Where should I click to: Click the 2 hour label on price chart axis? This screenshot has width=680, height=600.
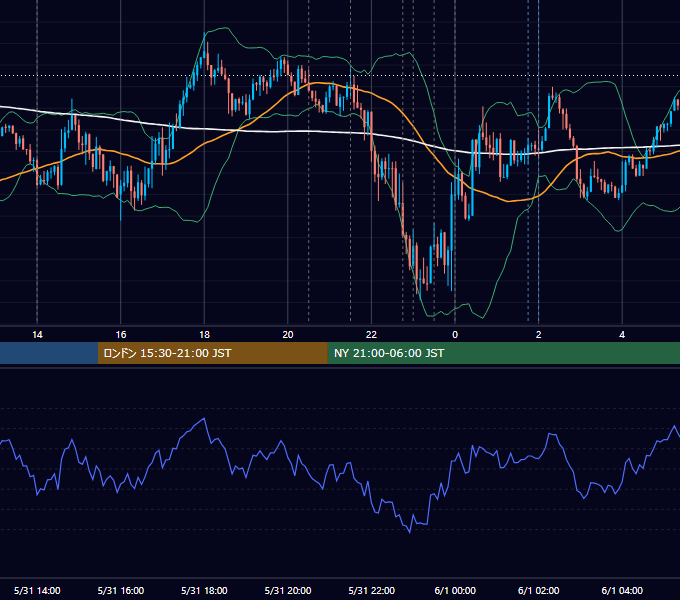[539, 335]
